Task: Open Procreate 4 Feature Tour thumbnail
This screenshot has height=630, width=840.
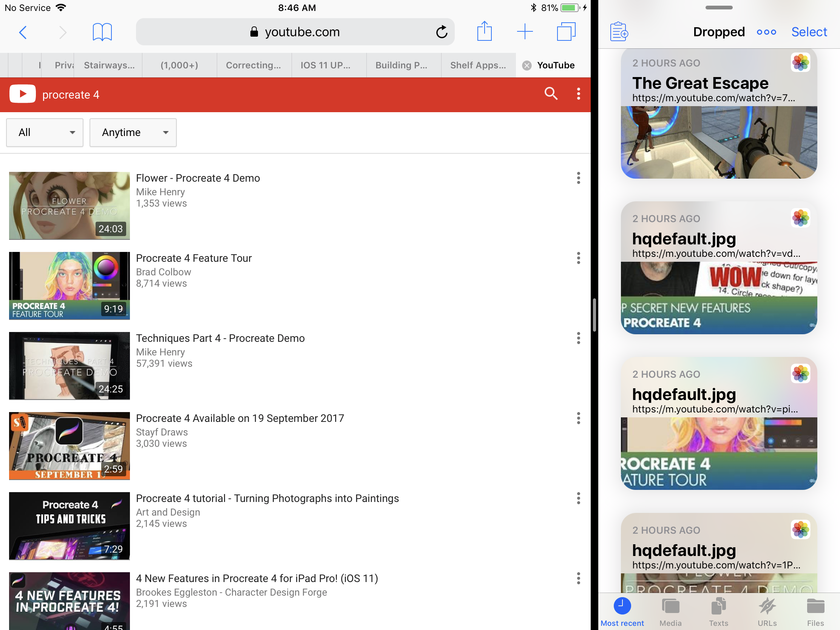Action: click(x=69, y=286)
